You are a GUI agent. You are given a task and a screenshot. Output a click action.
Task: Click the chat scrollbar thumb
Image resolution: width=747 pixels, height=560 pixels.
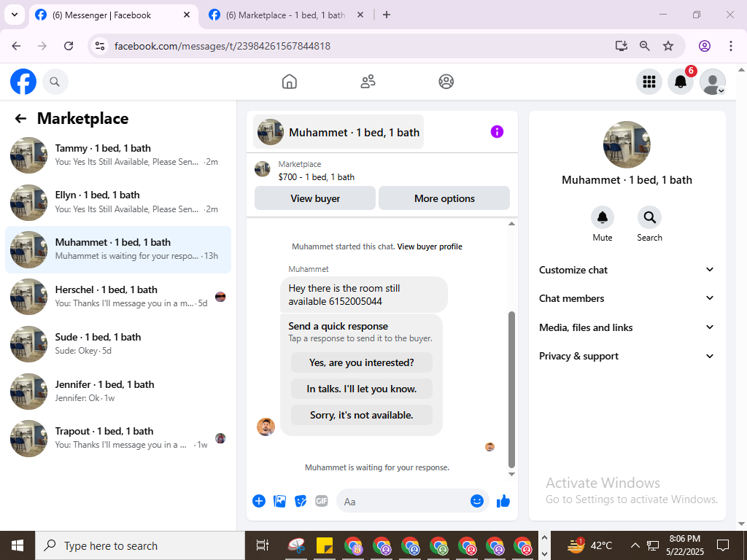(x=511, y=389)
